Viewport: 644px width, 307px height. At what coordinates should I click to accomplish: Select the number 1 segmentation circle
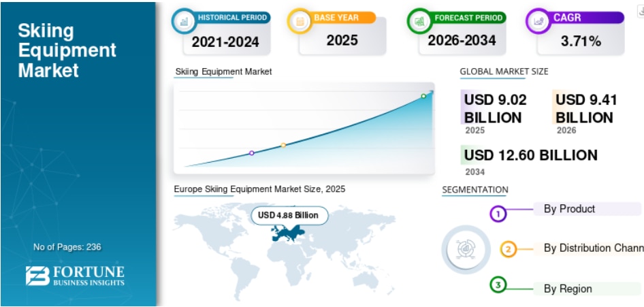(498, 214)
